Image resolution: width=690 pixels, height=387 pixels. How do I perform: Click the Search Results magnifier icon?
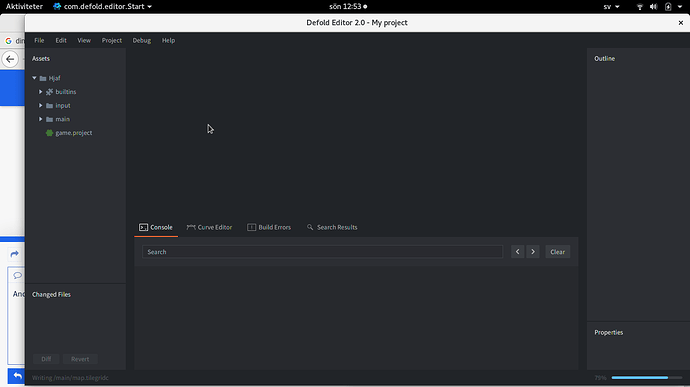coord(310,227)
